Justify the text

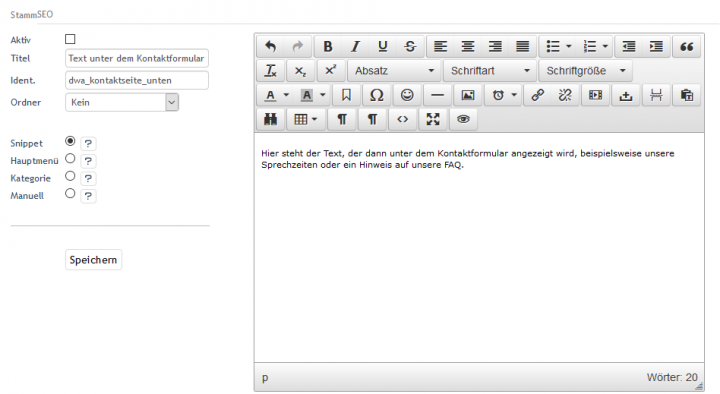[x=523, y=46]
